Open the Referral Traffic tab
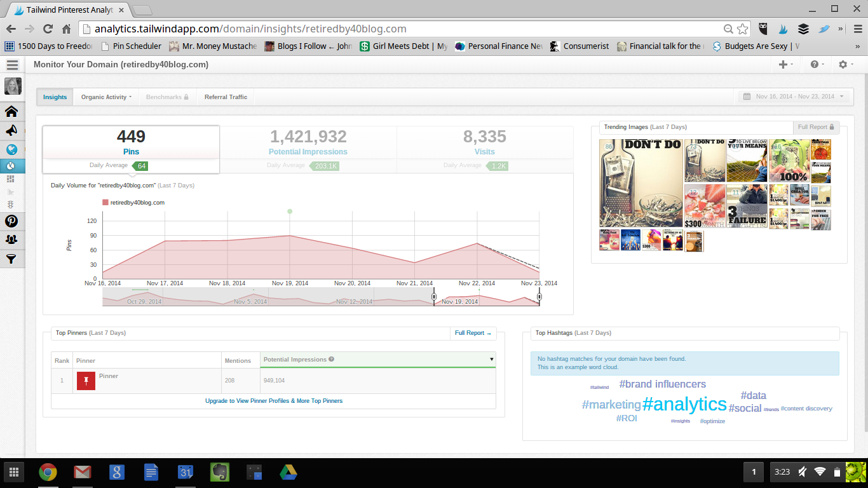Viewport: 868px width, 488px height. [x=226, y=97]
